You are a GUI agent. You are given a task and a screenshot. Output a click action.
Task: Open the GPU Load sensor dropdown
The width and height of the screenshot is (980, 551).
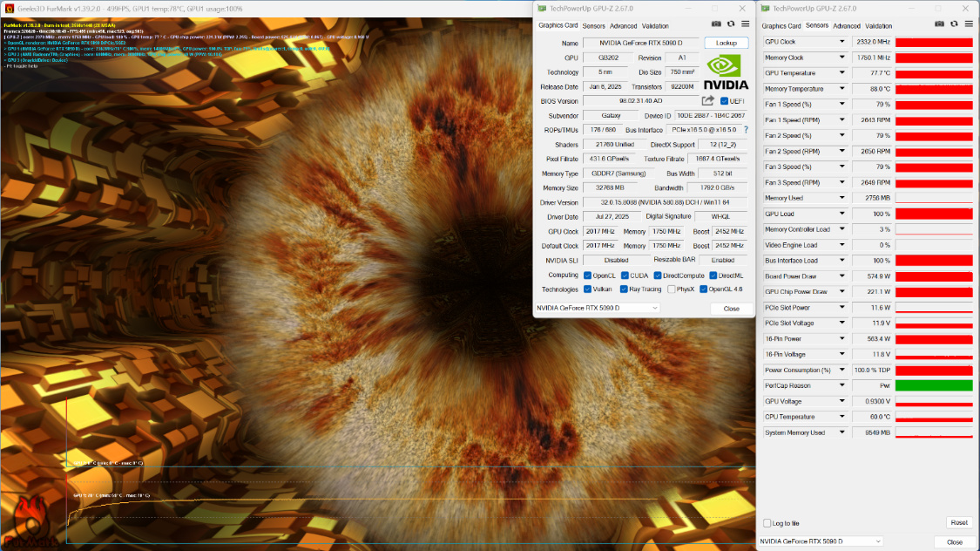tap(841, 214)
